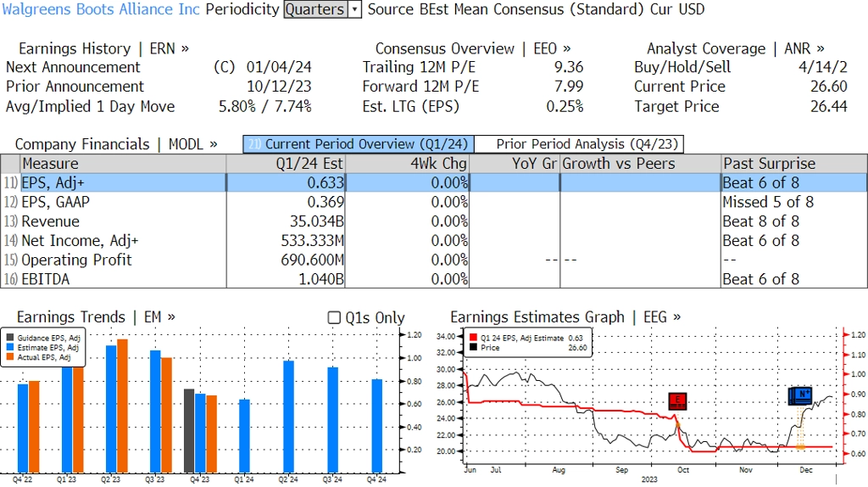Click the Current Price value 26.60
This screenshot has width=868, height=487.
829,87
